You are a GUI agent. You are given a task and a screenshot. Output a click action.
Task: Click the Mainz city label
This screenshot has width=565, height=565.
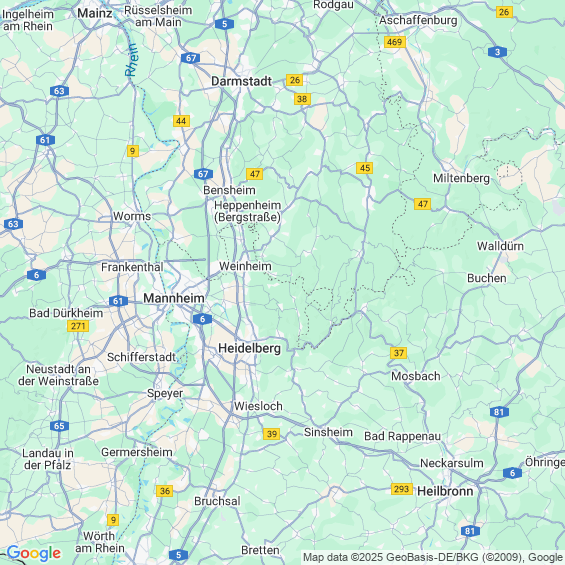[x=95, y=13]
